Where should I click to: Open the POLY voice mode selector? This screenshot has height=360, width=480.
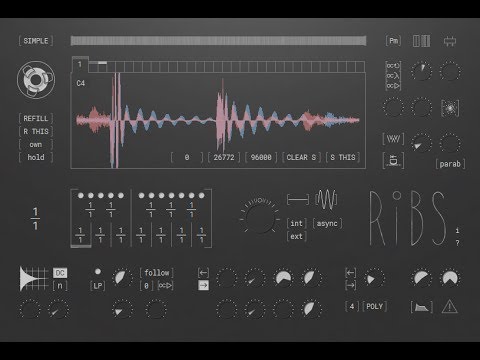point(374,306)
